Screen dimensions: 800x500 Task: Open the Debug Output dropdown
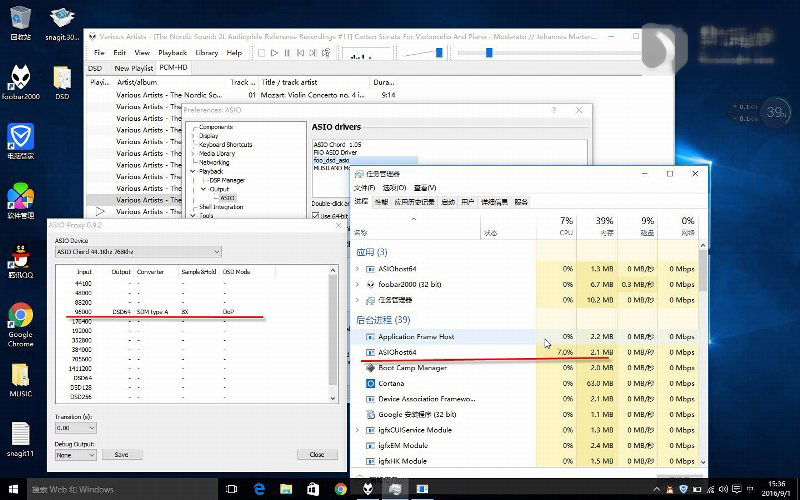[x=76, y=454]
